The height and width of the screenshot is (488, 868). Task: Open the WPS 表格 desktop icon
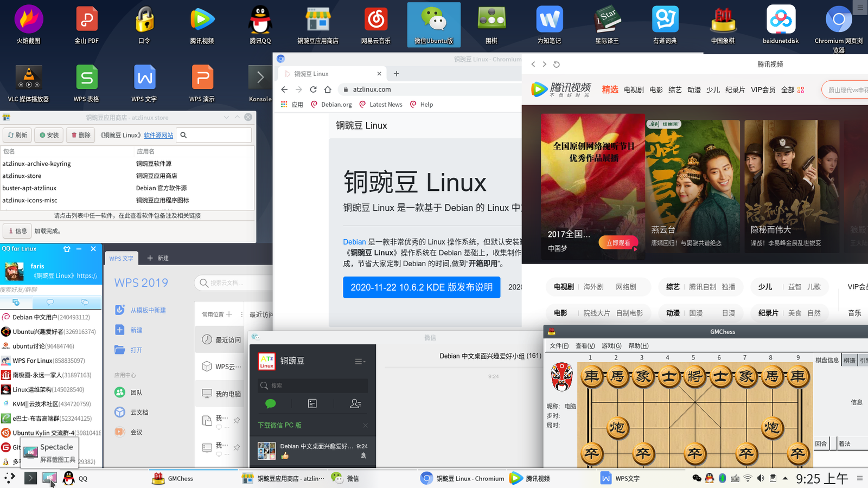(86, 83)
